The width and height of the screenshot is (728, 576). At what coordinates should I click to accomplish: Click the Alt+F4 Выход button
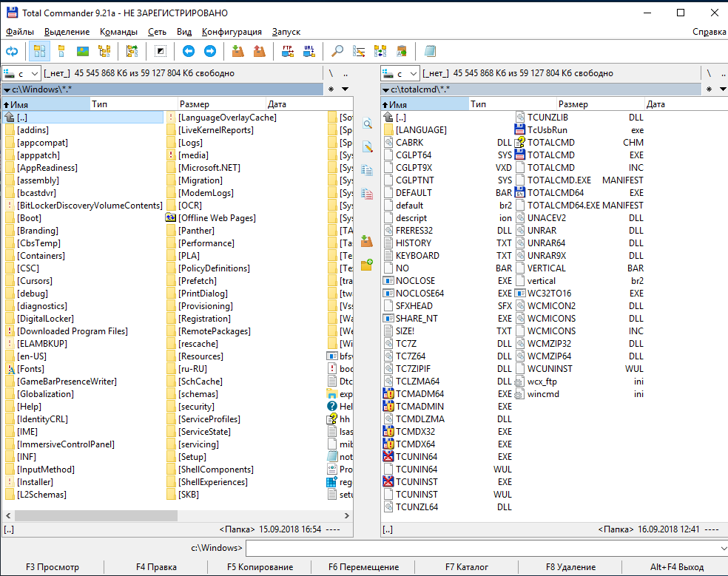(x=676, y=567)
